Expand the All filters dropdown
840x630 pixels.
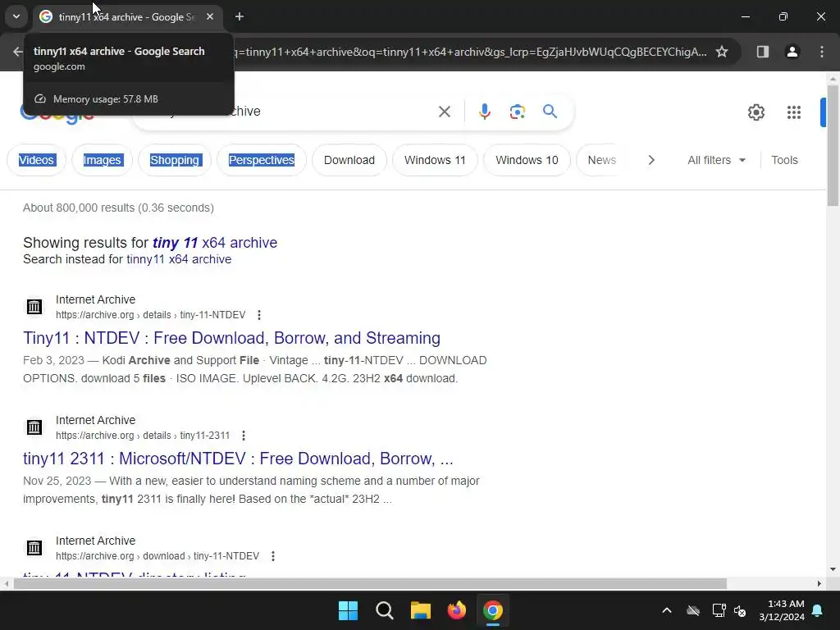tap(716, 160)
